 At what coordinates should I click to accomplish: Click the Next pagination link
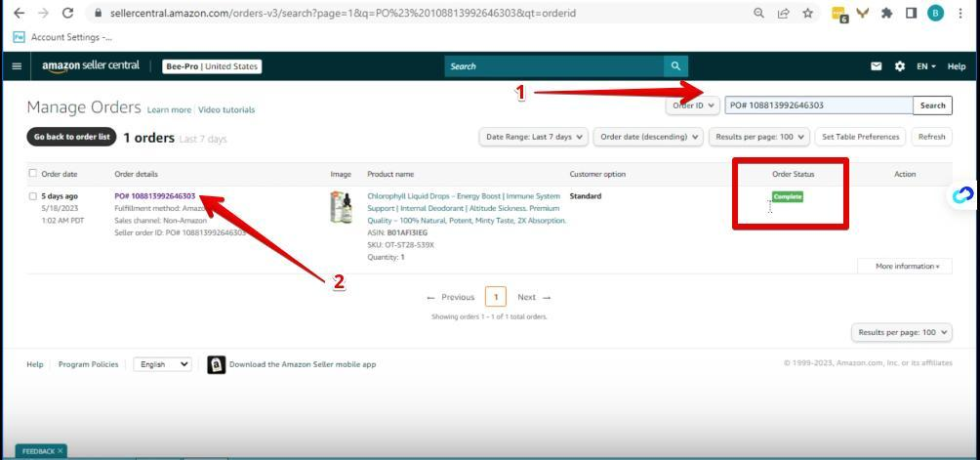534,298
